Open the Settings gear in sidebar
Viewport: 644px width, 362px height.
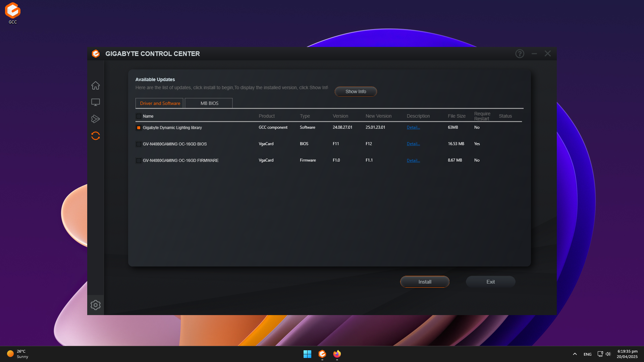(96, 305)
